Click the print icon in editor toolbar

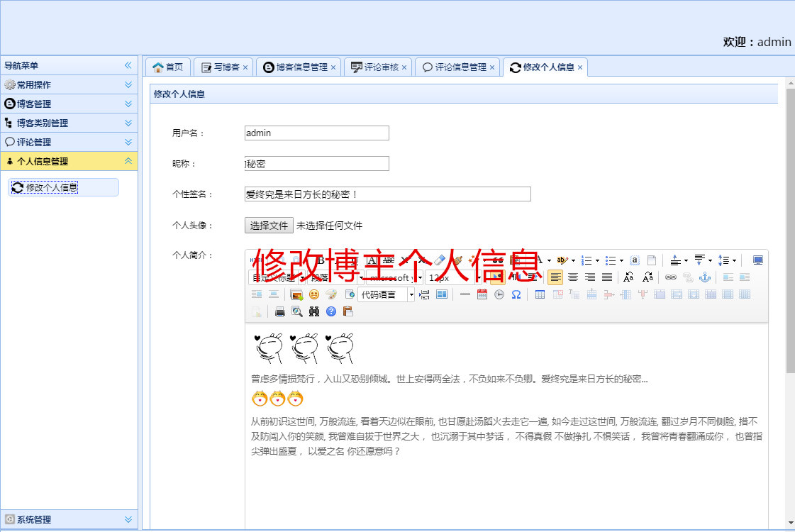pyautogui.click(x=280, y=311)
